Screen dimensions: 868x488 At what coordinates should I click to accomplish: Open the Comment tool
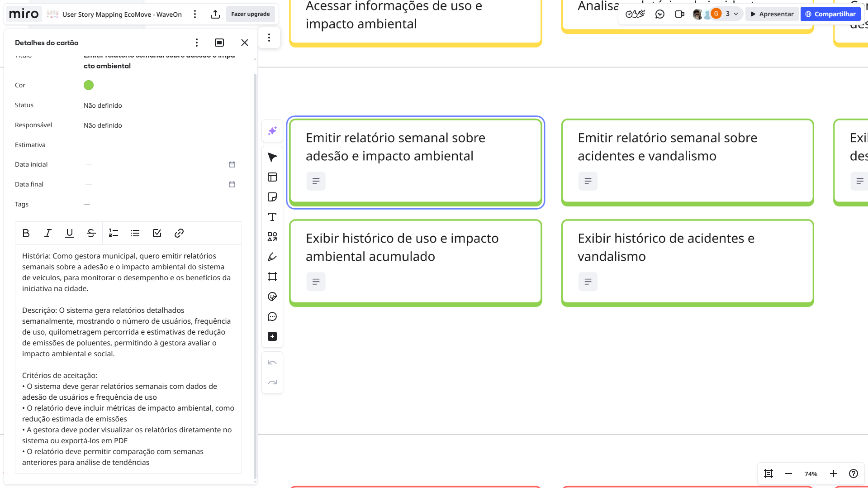[272, 316]
